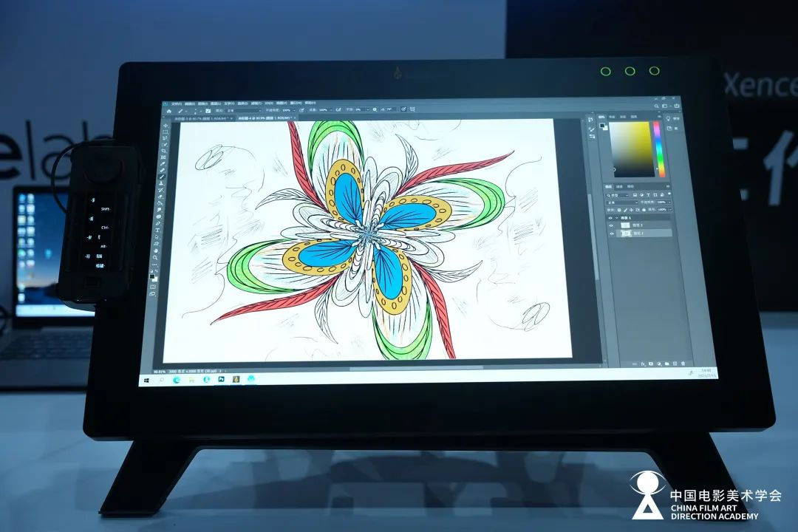Select the Horizontal Type tool
Viewport: 798px width, 532px height.
tap(157, 230)
